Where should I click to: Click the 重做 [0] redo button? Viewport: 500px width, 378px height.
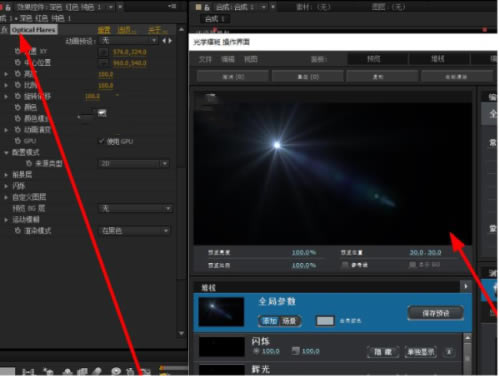[x=308, y=76]
